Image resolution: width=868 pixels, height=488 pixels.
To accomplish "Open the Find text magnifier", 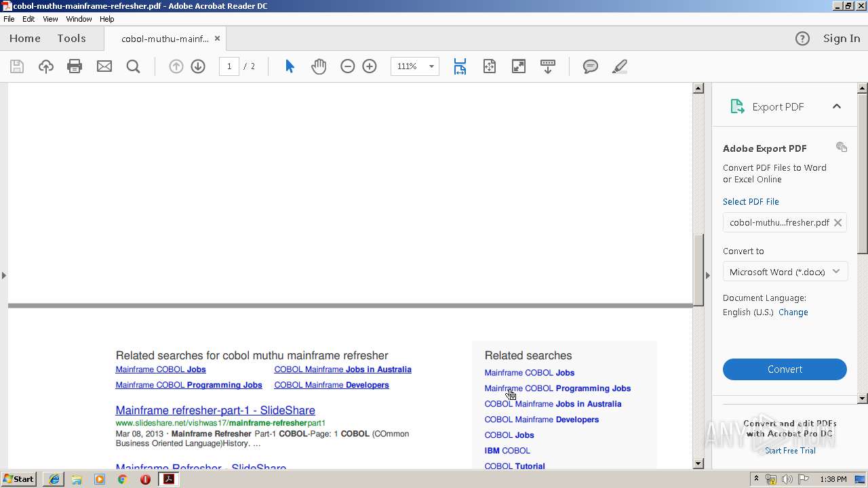I will (x=134, y=66).
